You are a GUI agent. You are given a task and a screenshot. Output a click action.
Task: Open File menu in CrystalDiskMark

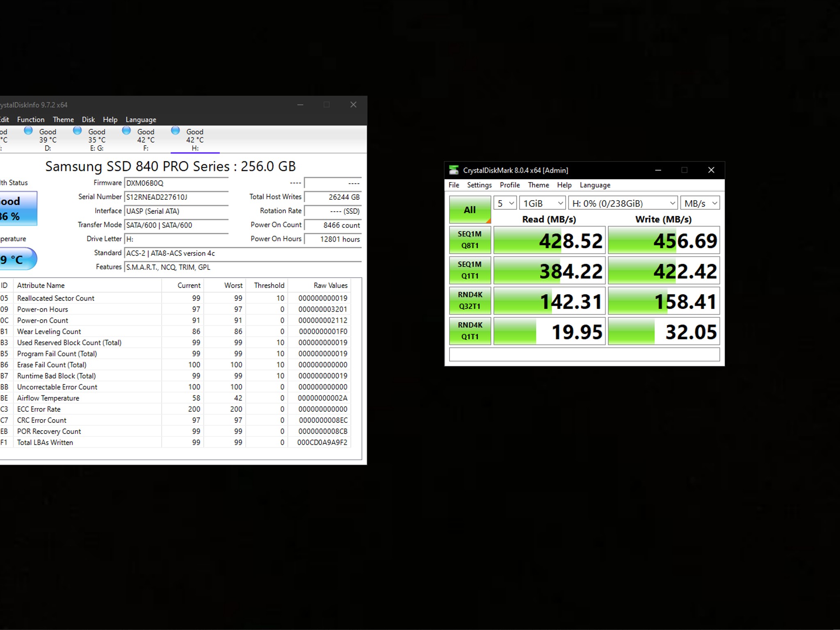point(454,185)
